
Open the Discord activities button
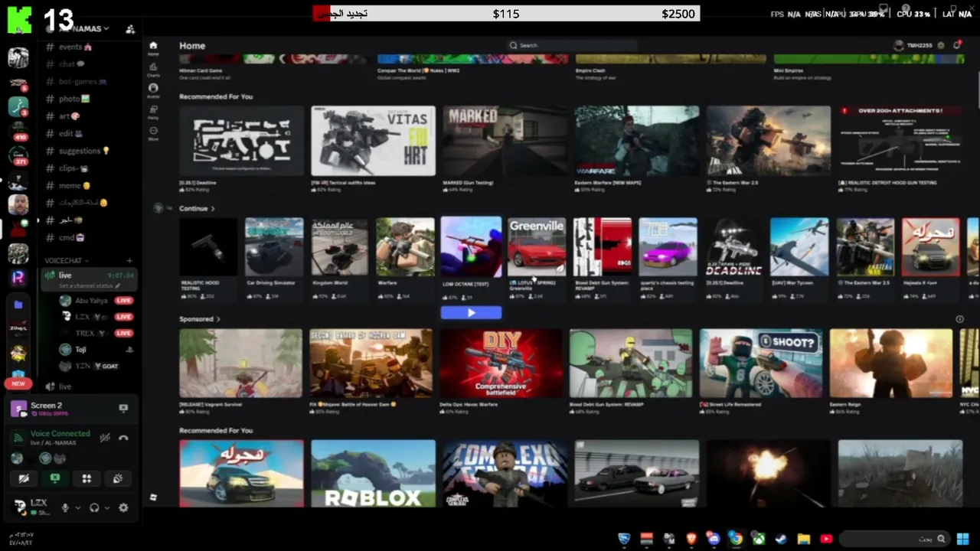coord(87,478)
